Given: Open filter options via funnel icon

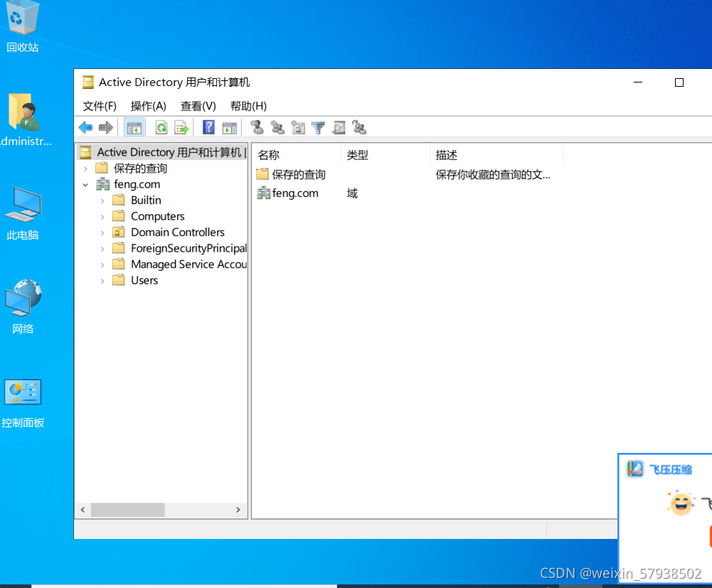Looking at the screenshot, I should [319, 127].
